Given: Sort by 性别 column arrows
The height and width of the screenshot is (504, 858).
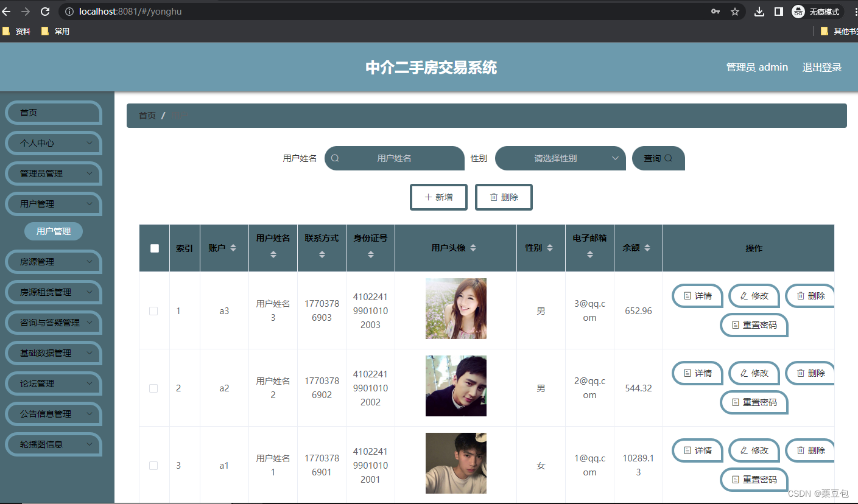Looking at the screenshot, I should (x=550, y=248).
